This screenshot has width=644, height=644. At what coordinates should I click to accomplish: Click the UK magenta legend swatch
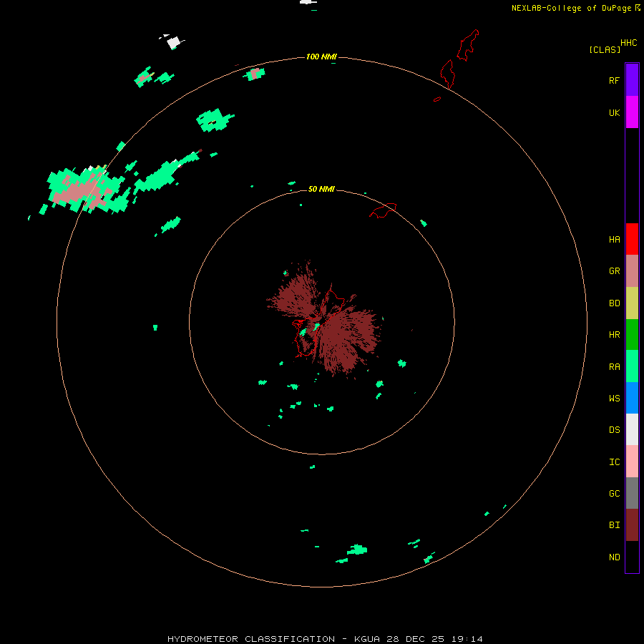[x=632, y=112]
